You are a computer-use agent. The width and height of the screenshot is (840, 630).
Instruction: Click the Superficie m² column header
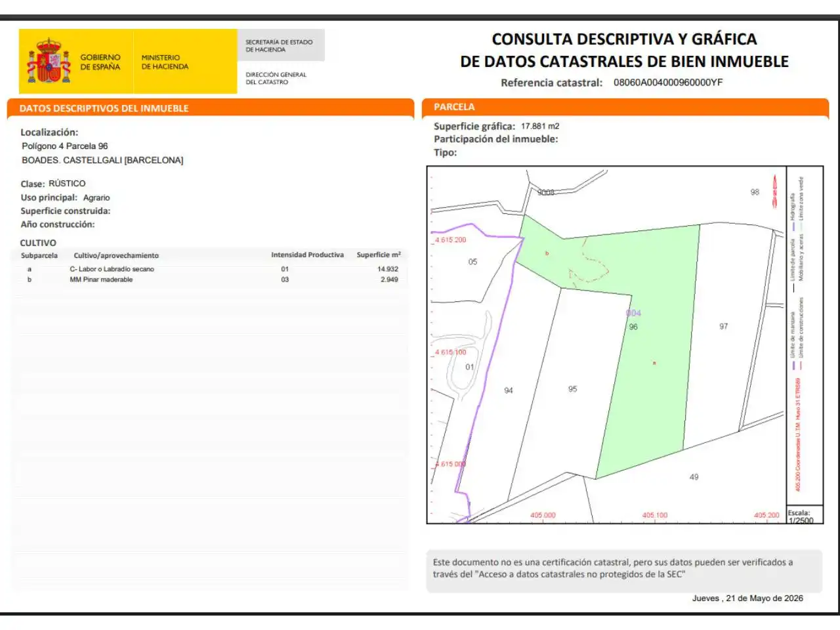click(x=379, y=255)
